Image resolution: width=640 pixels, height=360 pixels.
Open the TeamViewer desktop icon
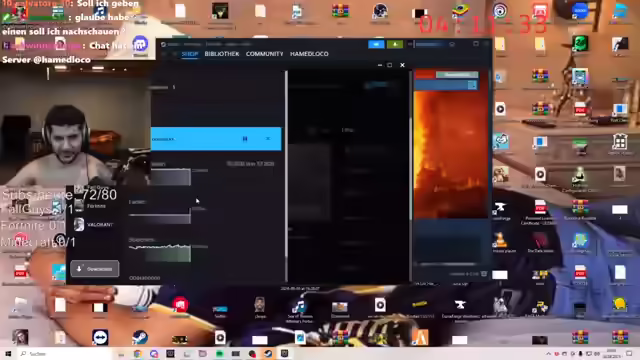click(x=100, y=338)
